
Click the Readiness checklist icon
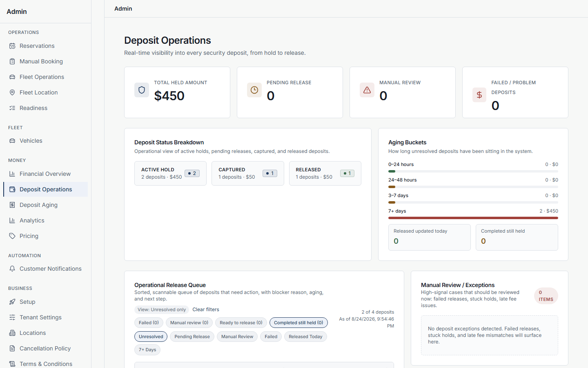[x=12, y=108]
